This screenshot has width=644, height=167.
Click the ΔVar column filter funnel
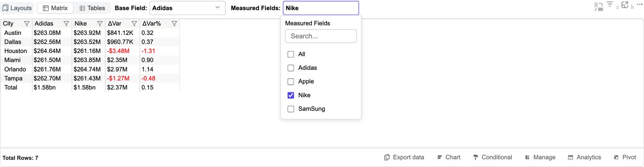click(134, 24)
